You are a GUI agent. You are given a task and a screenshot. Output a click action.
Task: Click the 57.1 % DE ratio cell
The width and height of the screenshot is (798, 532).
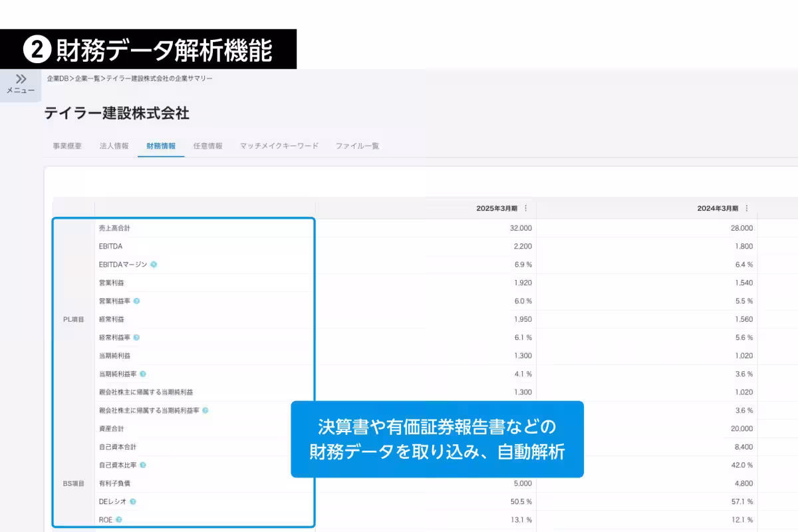coord(742,501)
